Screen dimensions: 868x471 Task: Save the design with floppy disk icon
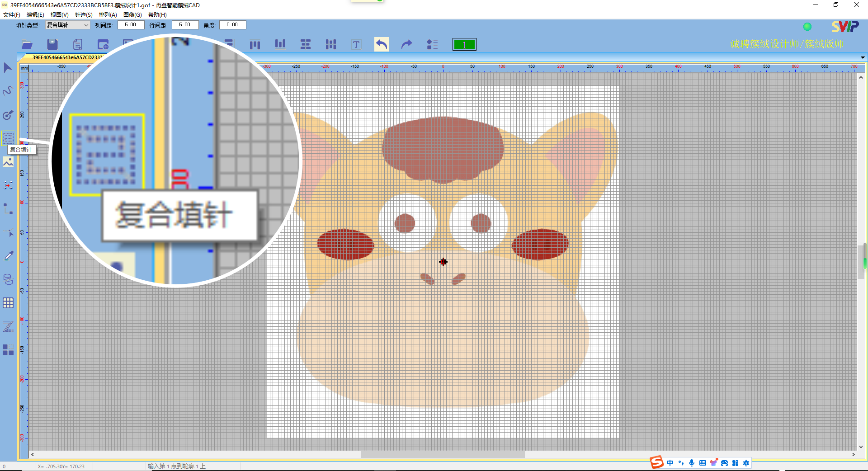click(x=52, y=44)
